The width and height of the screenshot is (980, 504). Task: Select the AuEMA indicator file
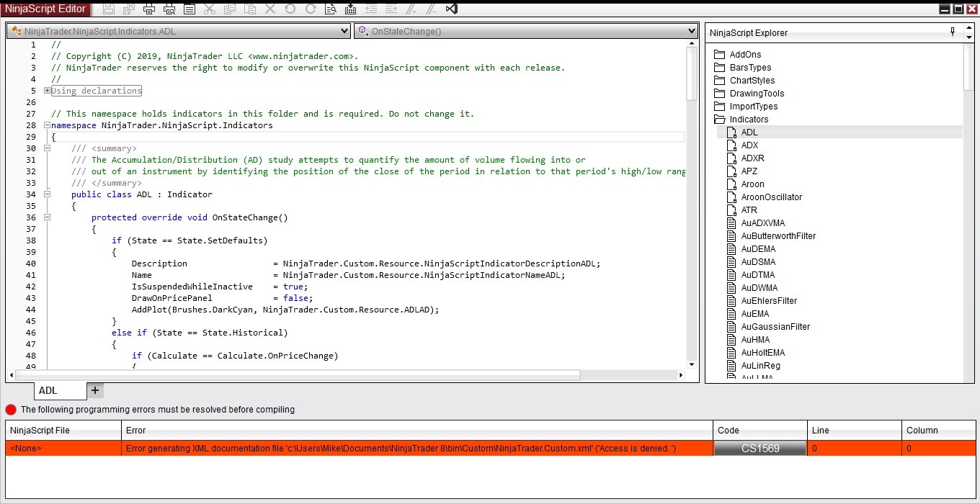(747, 314)
